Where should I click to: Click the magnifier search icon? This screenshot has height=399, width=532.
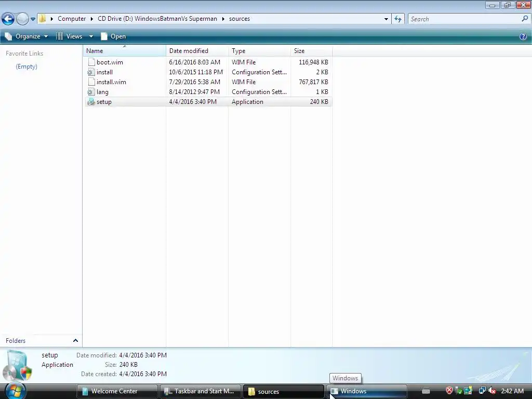(525, 19)
